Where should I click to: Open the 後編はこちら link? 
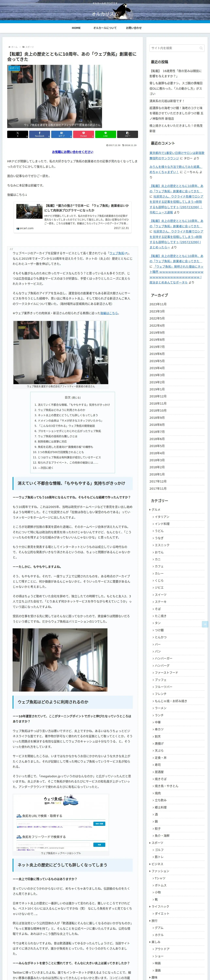[109, 313]
